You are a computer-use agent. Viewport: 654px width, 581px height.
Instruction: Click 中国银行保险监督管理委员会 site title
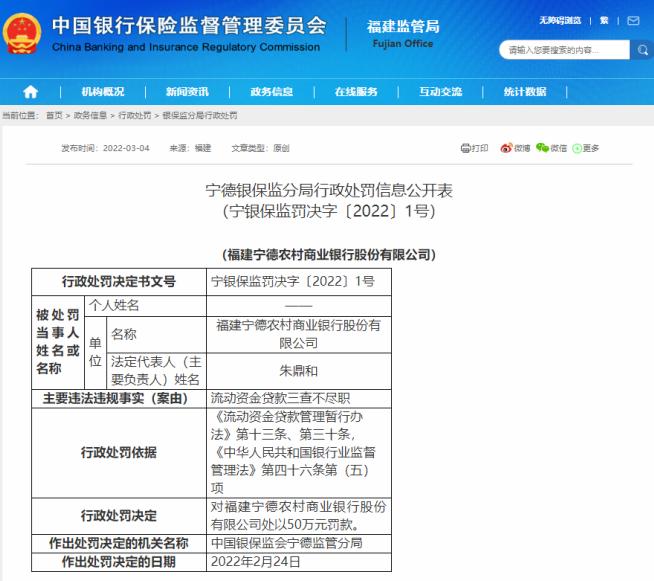(x=189, y=26)
